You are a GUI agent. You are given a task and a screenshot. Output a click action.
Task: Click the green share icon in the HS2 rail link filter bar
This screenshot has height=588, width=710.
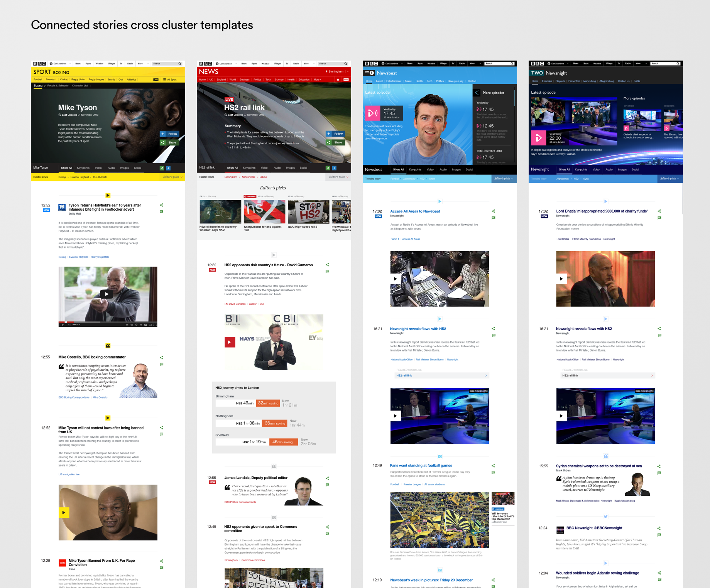[328, 168]
